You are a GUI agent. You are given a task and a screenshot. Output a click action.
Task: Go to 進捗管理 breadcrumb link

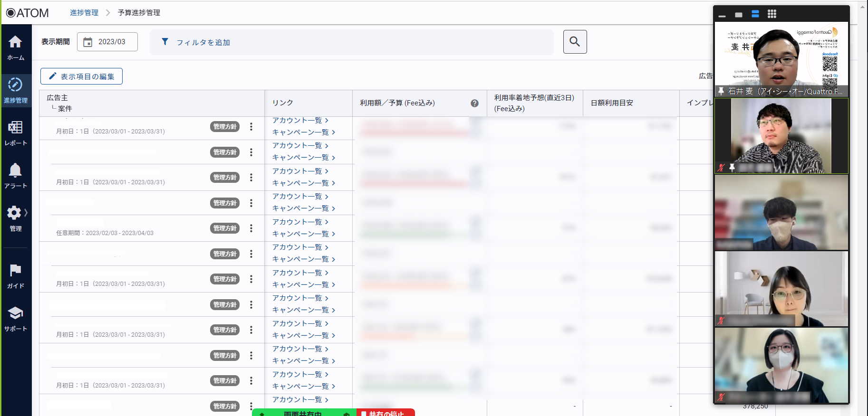pos(84,13)
